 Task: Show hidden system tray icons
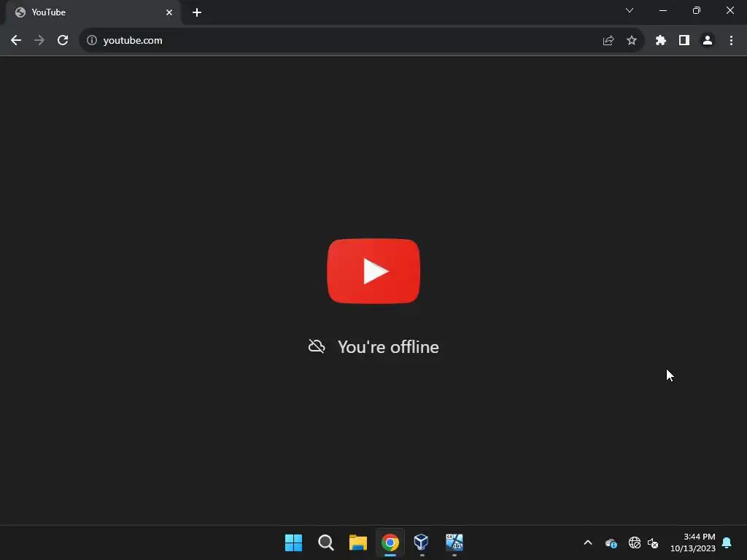pos(588,542)
